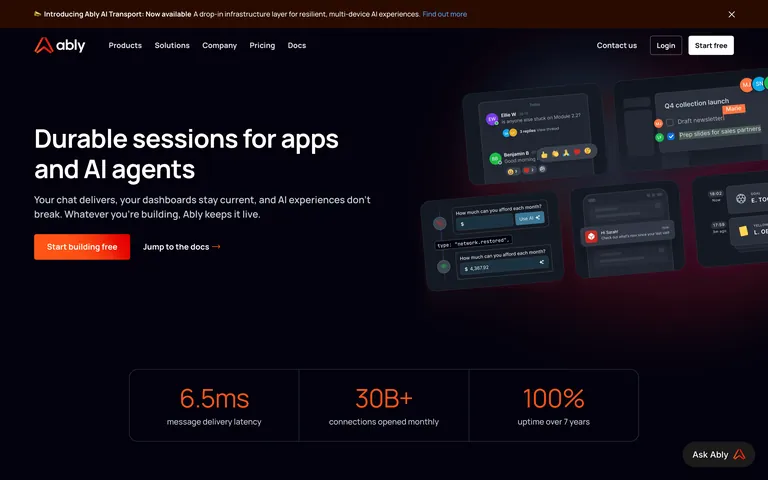Click the Q4 collection launch title
Viewport: 768px width, 480px height.
click(x=696, y=103)
